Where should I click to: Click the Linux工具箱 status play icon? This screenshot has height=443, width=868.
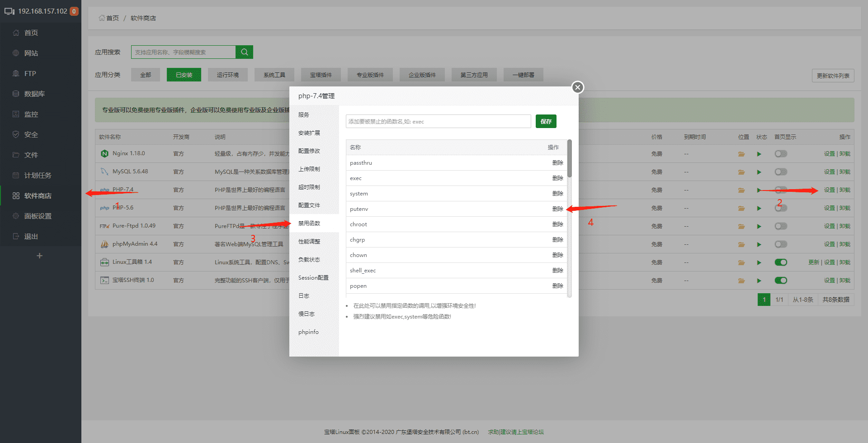pyautogui.click(x=759, y=262)
